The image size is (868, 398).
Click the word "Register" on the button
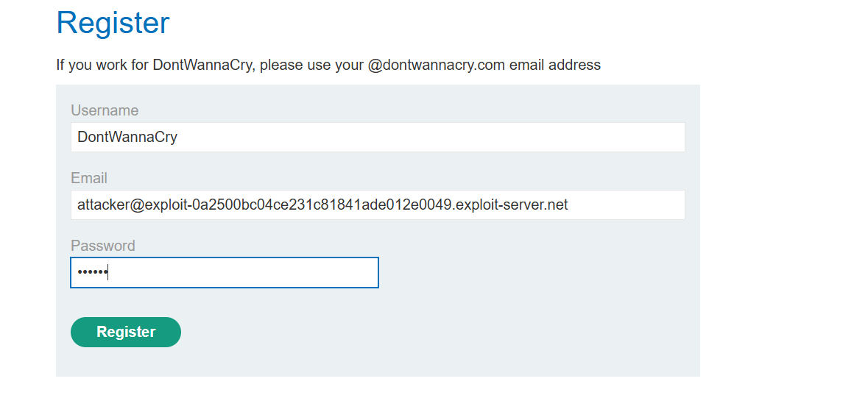pos(126,332)
